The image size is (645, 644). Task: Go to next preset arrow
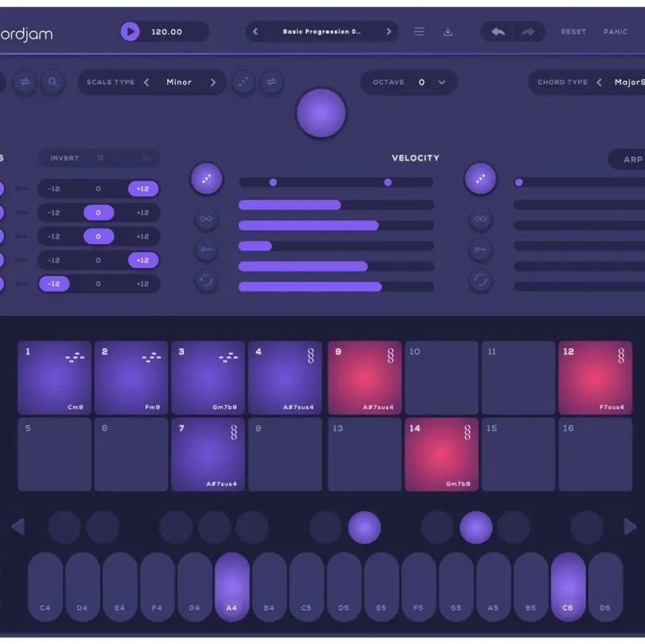coord(389,32)
